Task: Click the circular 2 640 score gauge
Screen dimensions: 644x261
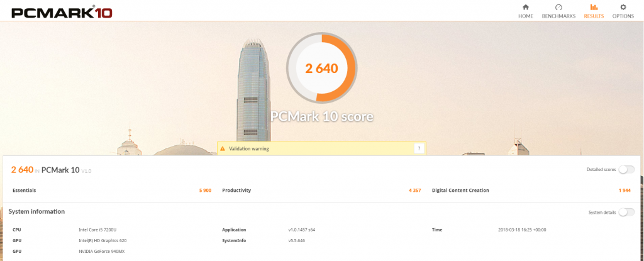Action: (321, 68)
